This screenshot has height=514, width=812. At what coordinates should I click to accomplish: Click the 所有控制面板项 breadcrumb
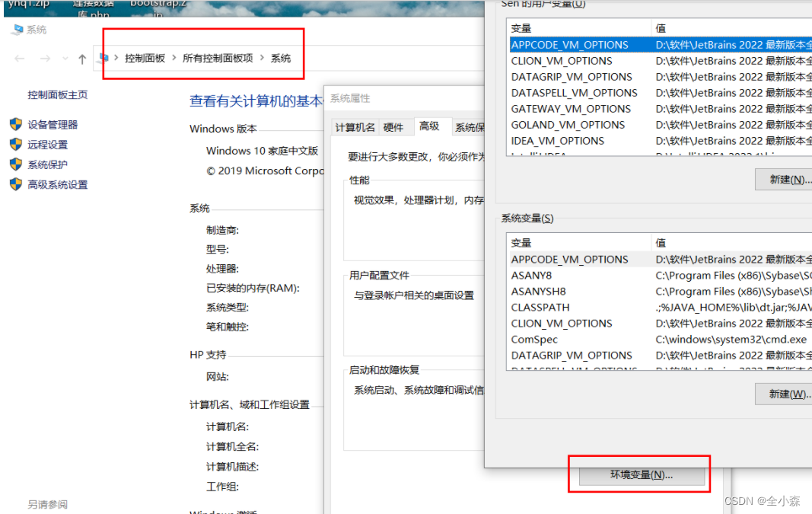click(x=218, y=58)
